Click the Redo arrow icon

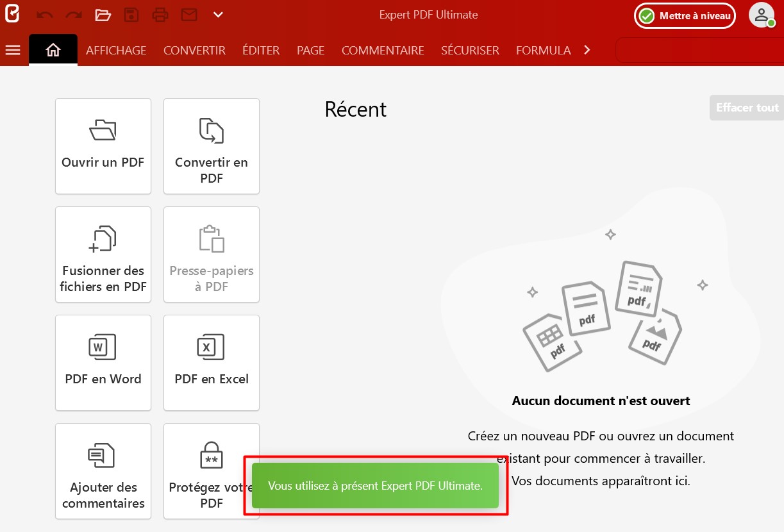pos(74,15)
